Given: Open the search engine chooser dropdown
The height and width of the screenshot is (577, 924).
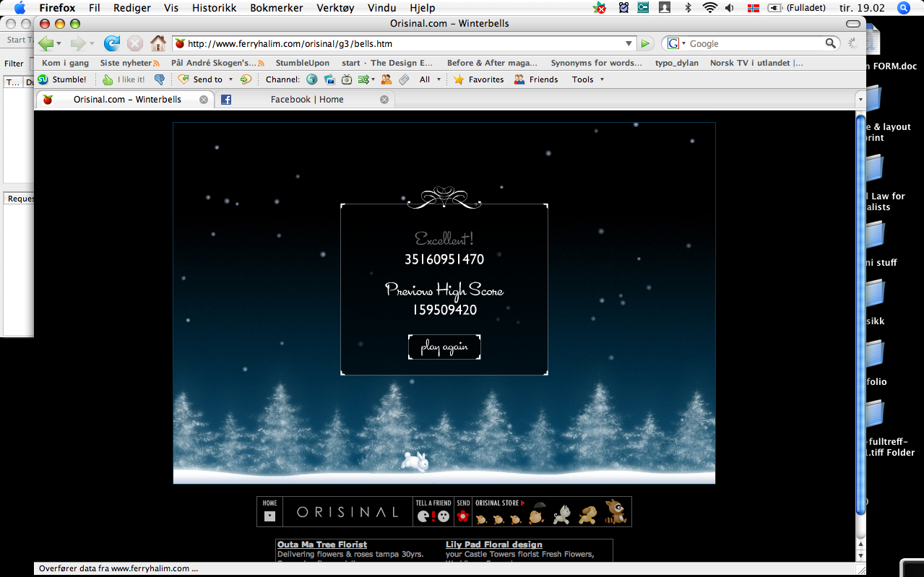Looking at the screenshot, I should pos(683,44).
